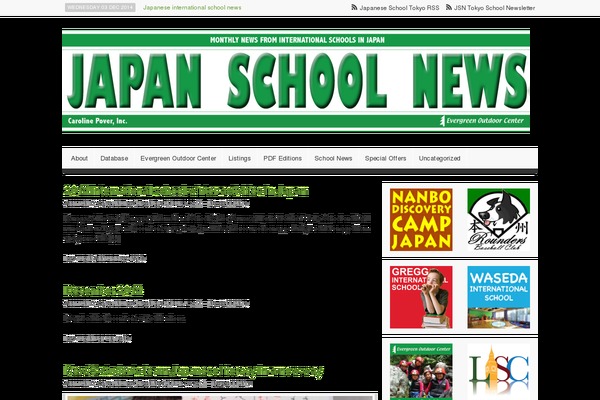
Task: Open the Japanese School Tokyo RSS link
Action: [399, 8]
